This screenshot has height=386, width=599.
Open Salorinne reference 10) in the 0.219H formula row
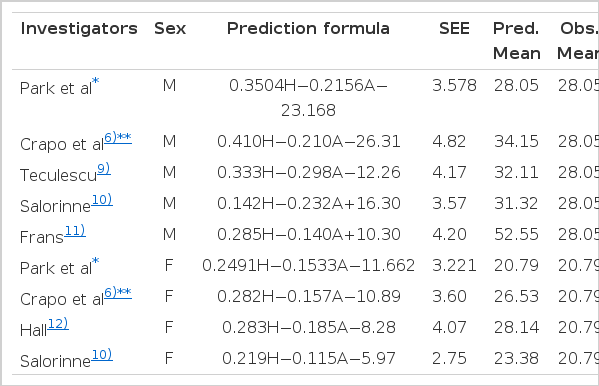[x=102, y=354]
